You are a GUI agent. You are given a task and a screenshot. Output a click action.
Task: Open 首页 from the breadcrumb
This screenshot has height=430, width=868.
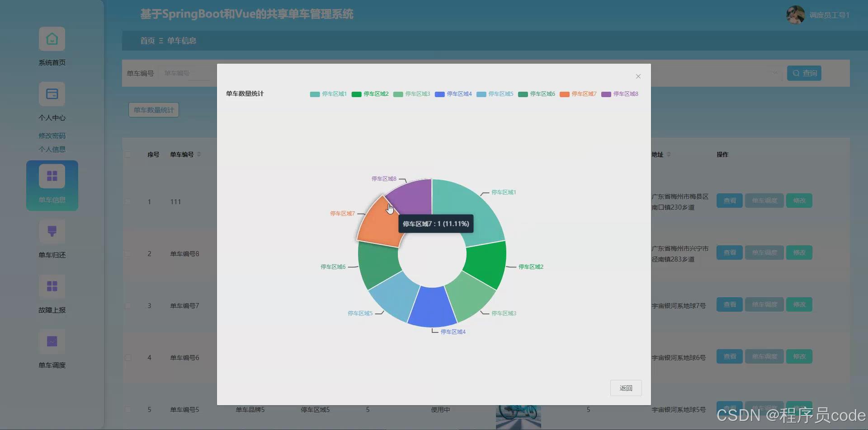coord(147,41)
